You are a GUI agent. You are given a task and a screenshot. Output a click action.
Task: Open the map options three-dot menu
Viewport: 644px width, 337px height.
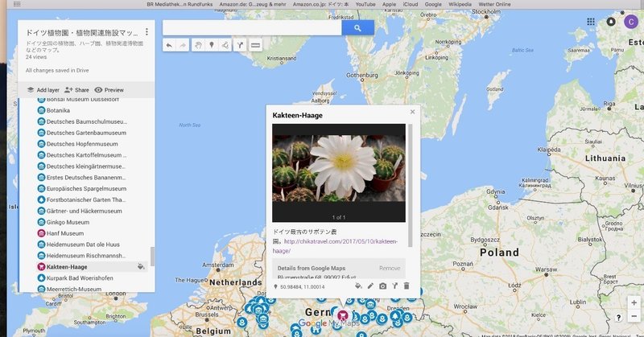coord(147,32)
